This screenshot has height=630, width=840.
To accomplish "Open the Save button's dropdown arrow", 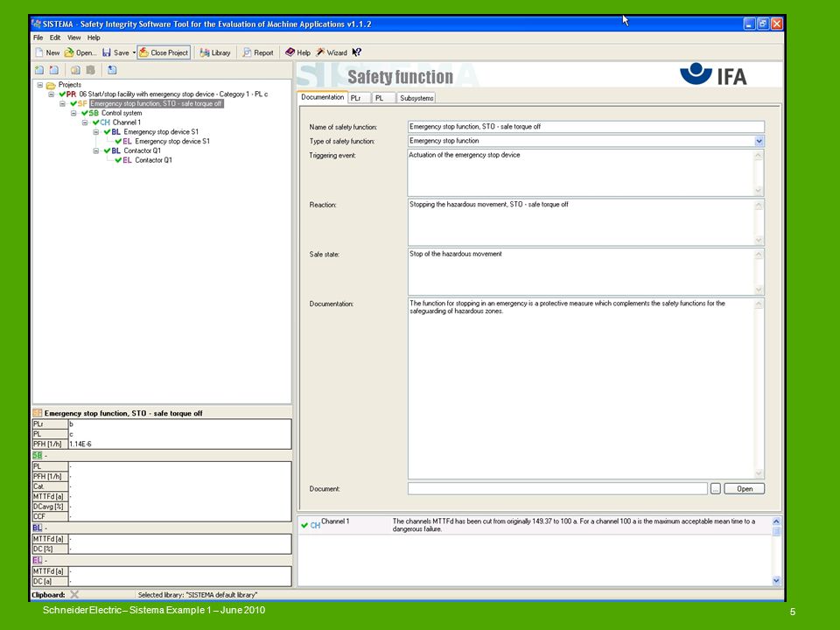I will (x=134, y=52).
